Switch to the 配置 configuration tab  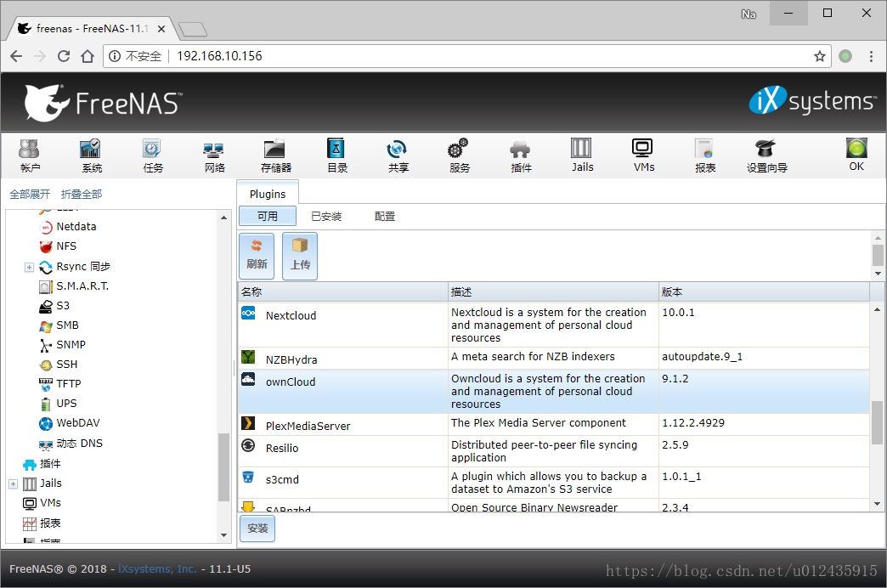coord(385,216)
